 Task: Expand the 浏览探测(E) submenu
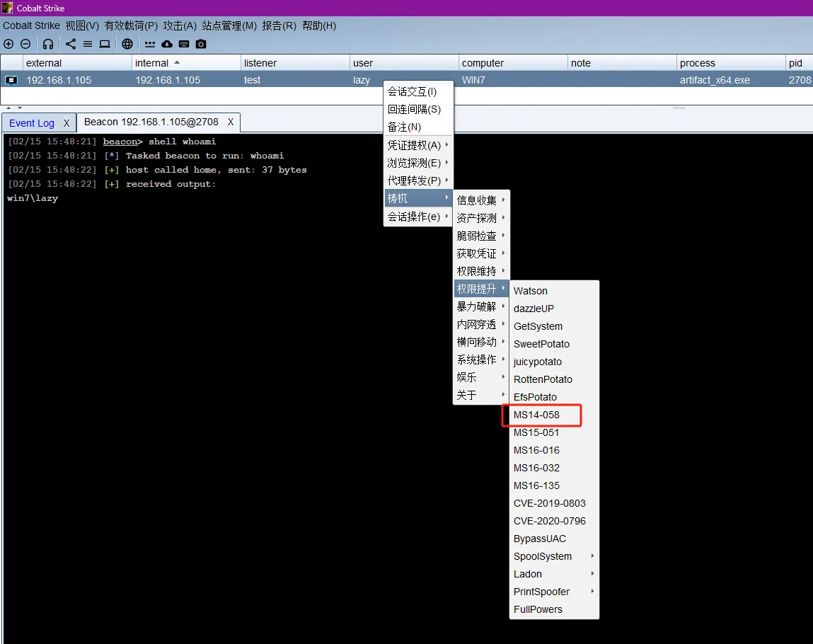[x=418, y=163]
